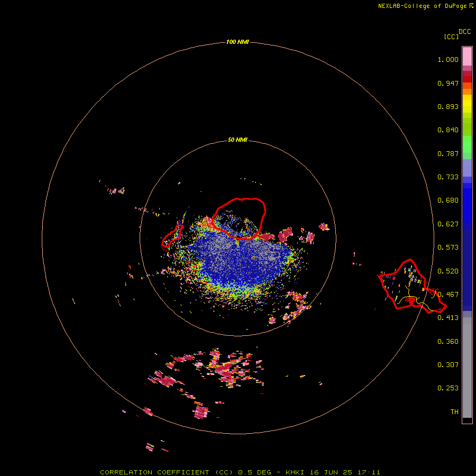Viewport: 476px width, 476px height.
Task: Click the 0.947 scale value
Action: pos(448,83)
